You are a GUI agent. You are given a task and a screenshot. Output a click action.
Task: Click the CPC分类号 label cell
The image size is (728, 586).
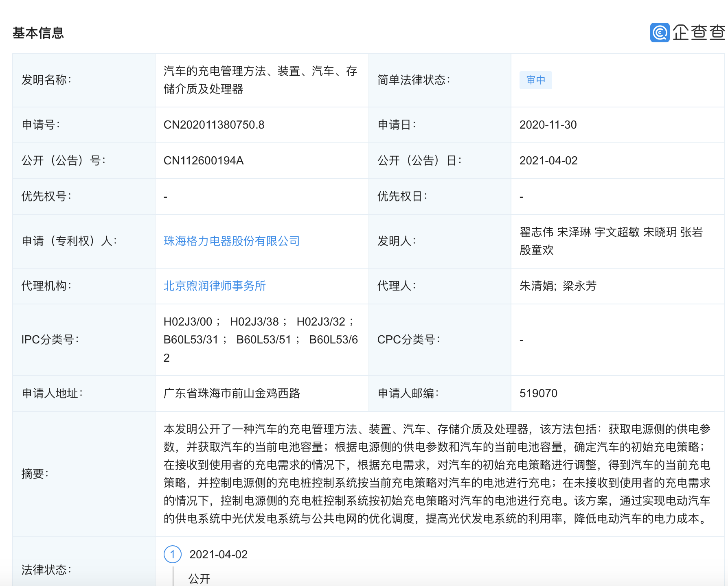tap(440, 340)
